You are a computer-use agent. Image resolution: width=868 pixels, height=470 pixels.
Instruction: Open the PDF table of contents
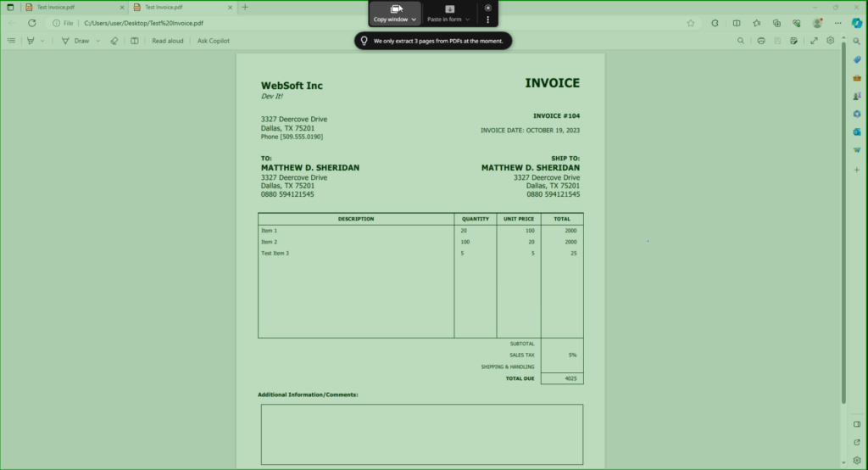11,41
